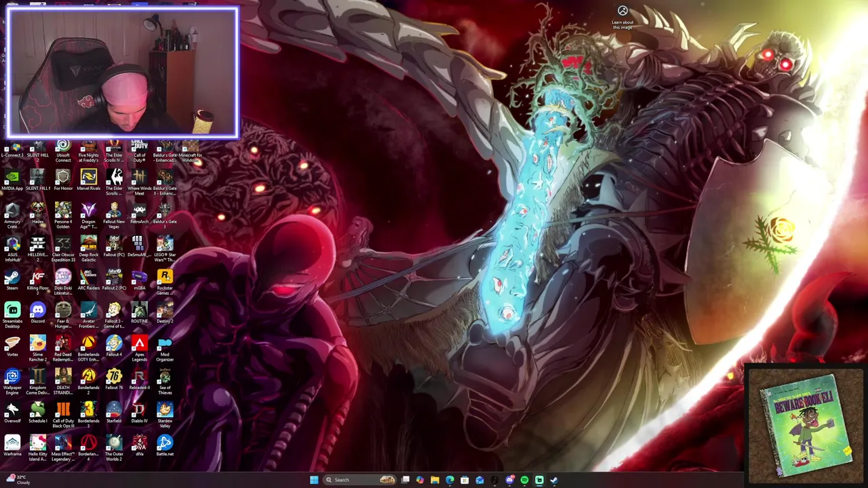The width and height of the screenshot is (868, 488).
Task: Open Microsoft Store from the taskbar
Action: point(465,480)
